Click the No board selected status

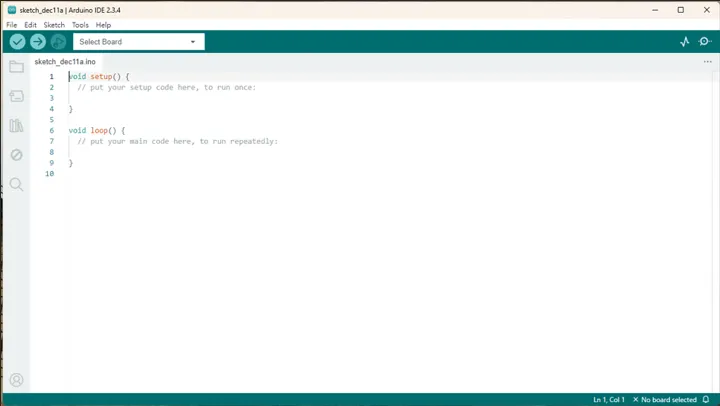pos(664,400)
